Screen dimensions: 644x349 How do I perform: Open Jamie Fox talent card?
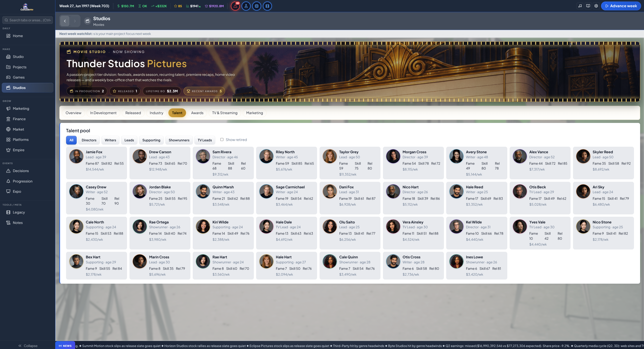96,163
